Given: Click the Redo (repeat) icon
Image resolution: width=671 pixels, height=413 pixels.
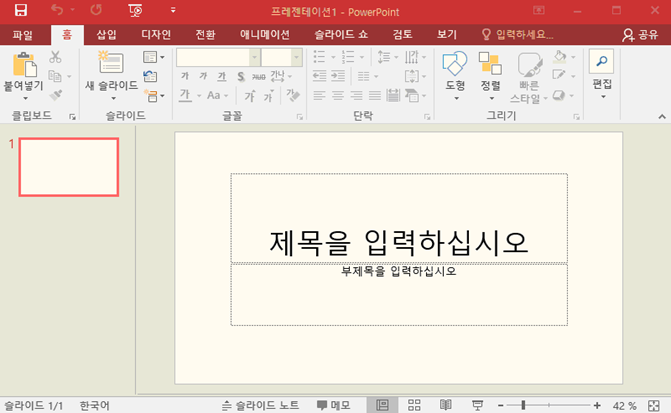Looking at the screenshot, I should [96, 9].
